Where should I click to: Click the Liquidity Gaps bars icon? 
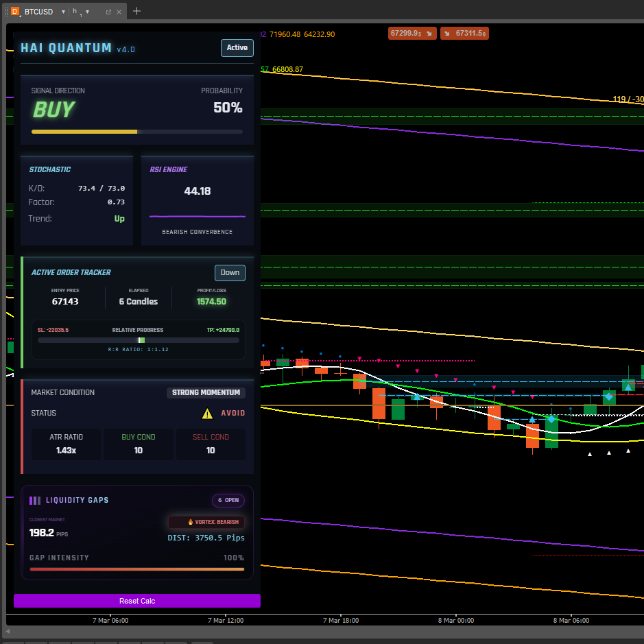(x=35, y=501)
